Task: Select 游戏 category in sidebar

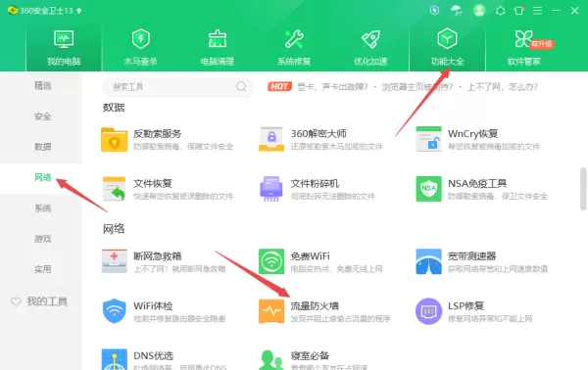Action: pyautogui.click(x=42, y=239)
